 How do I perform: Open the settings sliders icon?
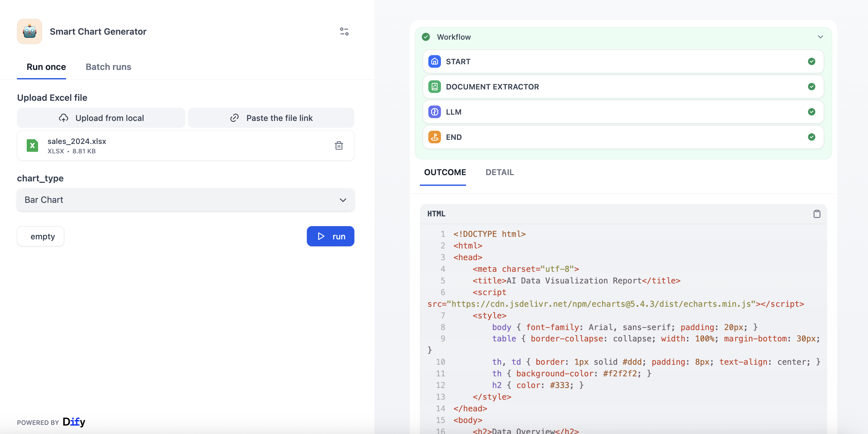[x=344, y=31]
